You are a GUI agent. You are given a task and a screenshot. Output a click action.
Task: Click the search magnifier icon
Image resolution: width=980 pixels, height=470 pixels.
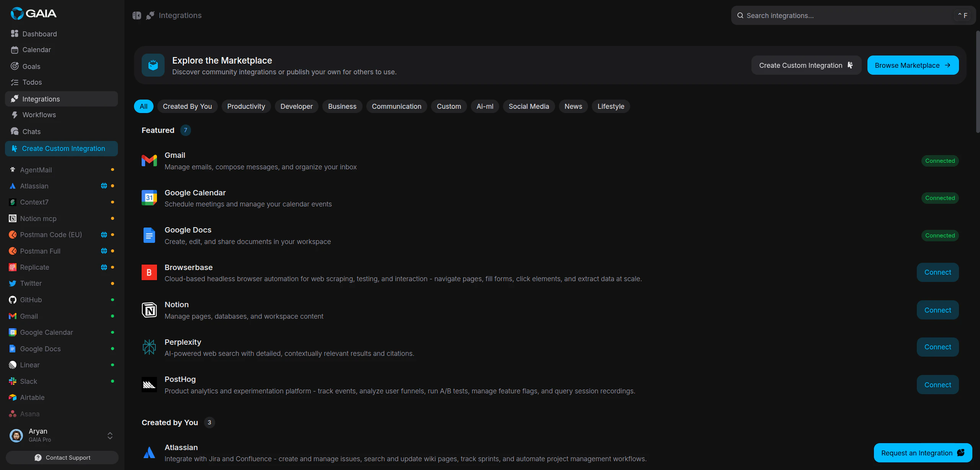(740, 15)
